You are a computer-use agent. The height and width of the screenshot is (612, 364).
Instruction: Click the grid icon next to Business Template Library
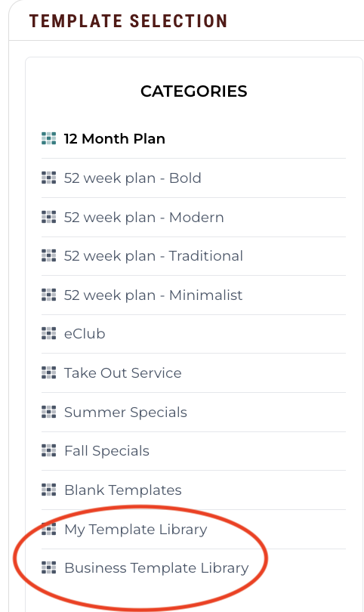[x=49, y=568]
